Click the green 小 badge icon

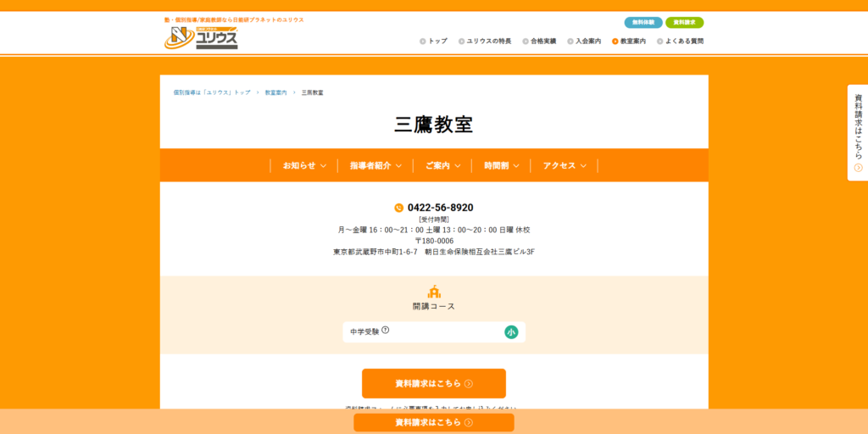click(x=511, y=332)
